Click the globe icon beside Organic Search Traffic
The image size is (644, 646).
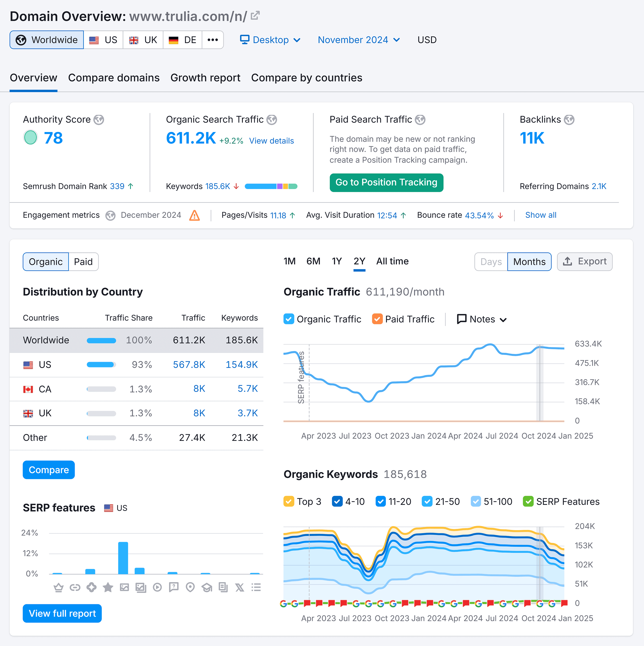pyautogui.click(x=272, y=120)
